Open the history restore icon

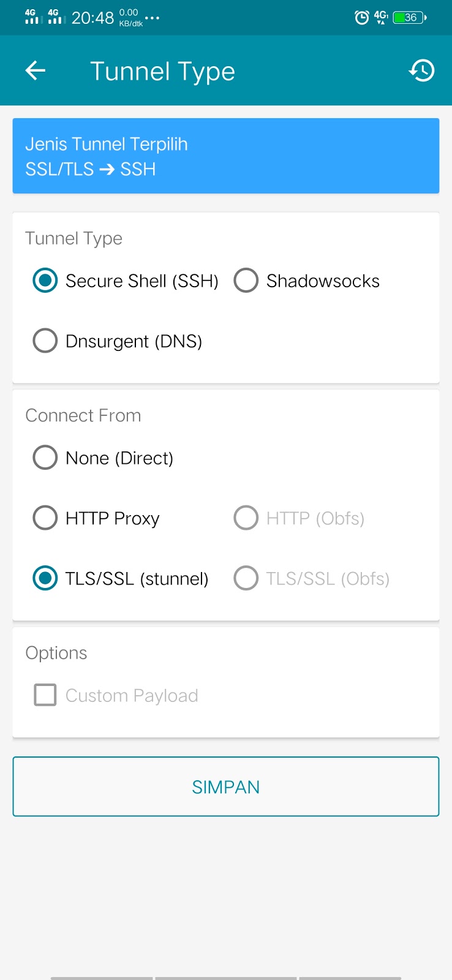click(421, 71)
